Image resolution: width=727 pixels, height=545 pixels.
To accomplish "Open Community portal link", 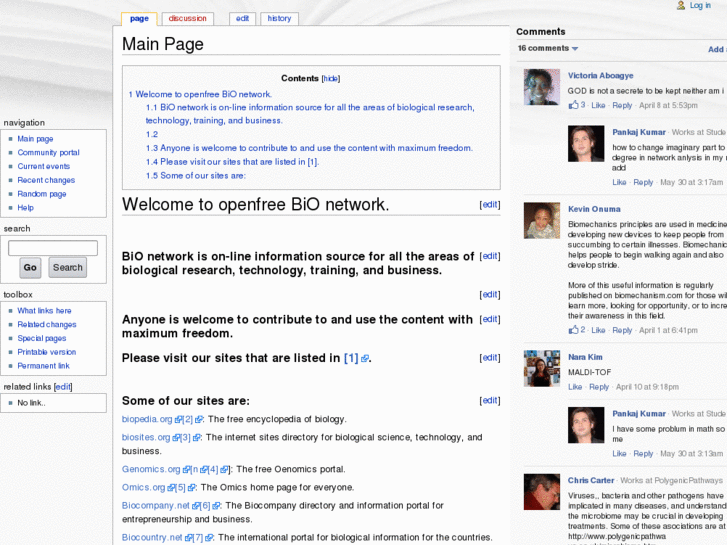I will point(48,153).
